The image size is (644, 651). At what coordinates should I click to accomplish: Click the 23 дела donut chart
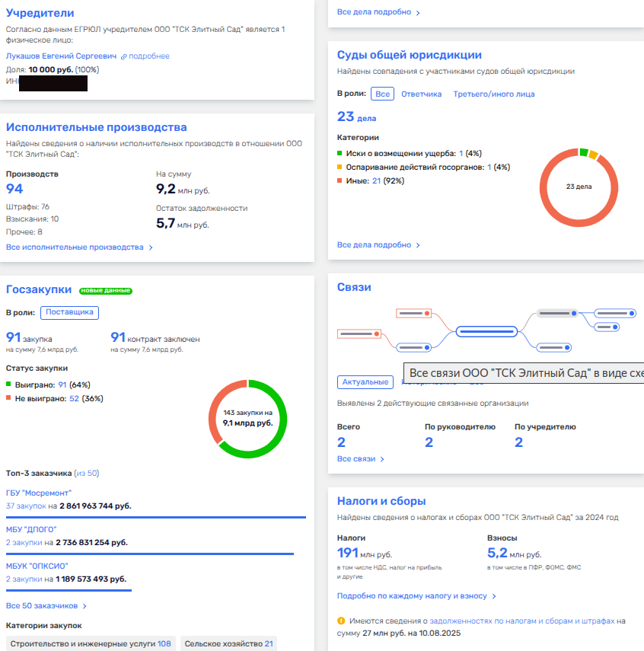click(578, 187)
